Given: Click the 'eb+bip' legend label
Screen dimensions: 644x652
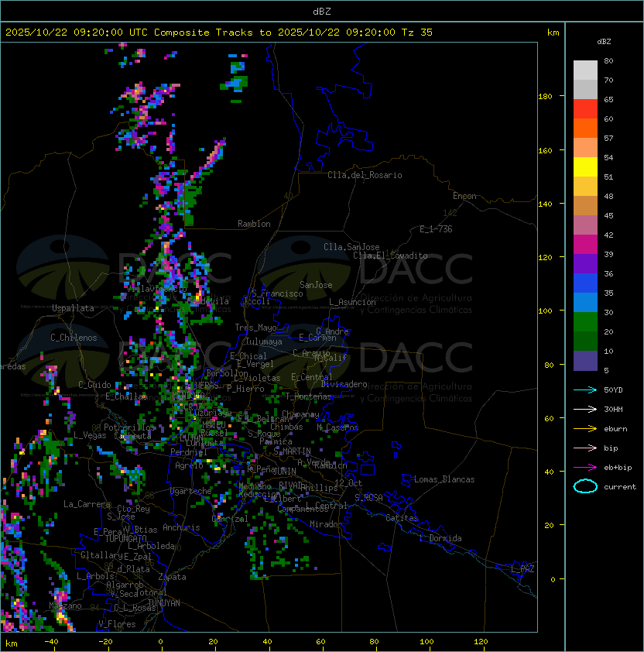Looking at the screenshot, I should pyautogui.click(x=618, y=468).
